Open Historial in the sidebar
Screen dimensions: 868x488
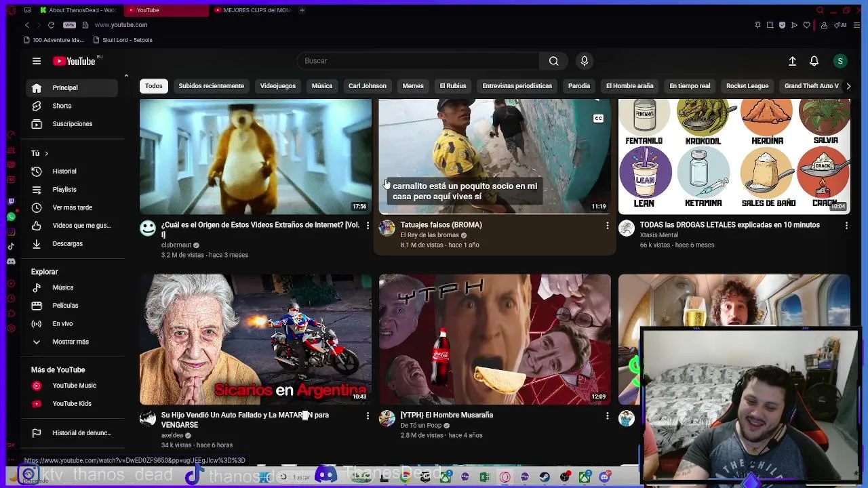[72, 171]
